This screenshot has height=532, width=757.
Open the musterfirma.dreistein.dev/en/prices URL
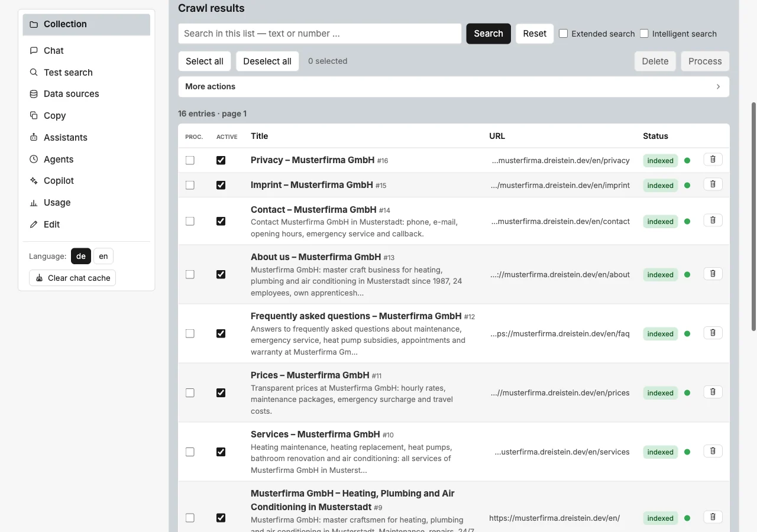[x=560, y=393]
